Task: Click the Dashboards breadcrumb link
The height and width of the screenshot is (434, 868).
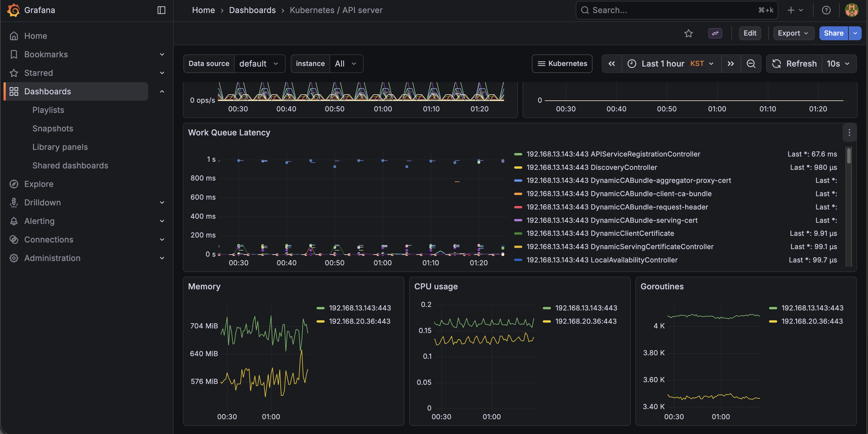Action: (252, 10)
